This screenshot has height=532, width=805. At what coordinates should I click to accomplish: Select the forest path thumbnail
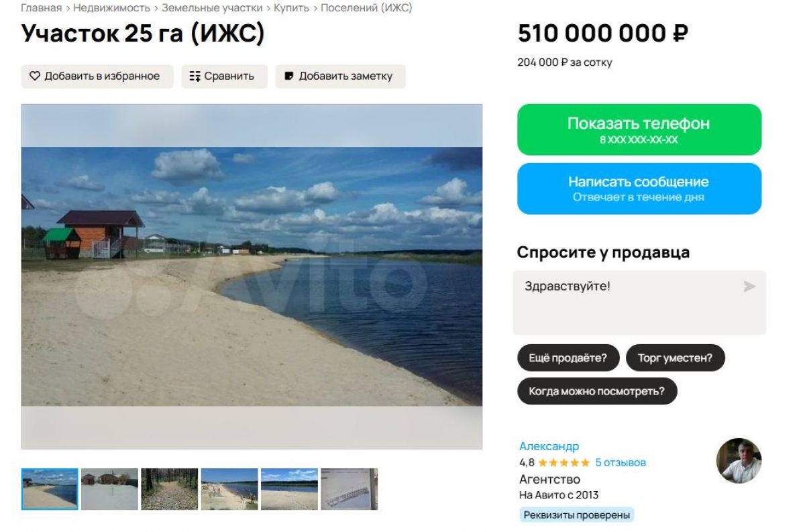click(170, 489)
